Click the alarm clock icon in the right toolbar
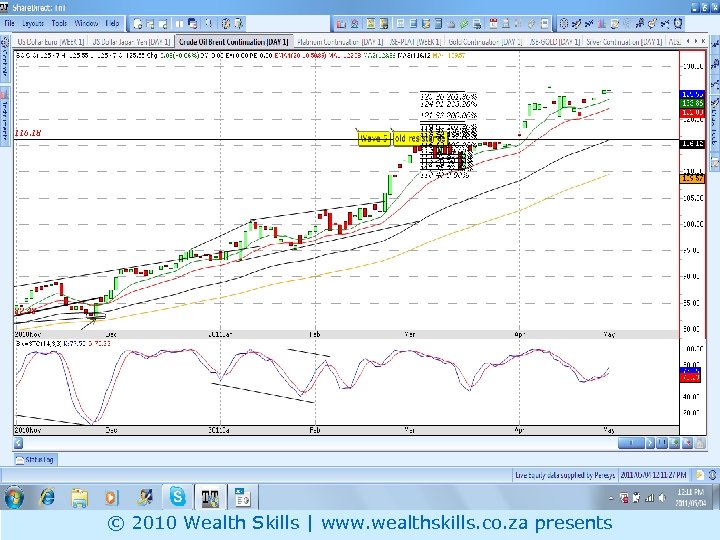Screen dimensions: 720x540 click(678, 23)
